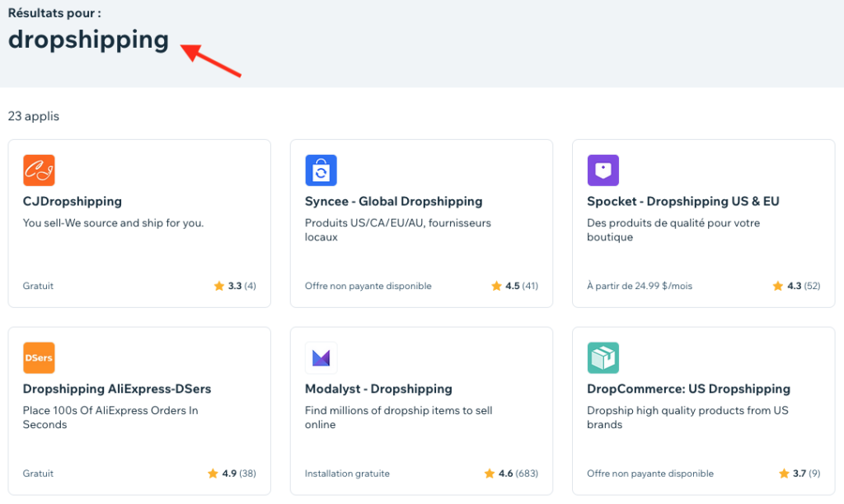Click the 4.9 (38) rating text
The image size is (844, 504).
tap(239, 474)
